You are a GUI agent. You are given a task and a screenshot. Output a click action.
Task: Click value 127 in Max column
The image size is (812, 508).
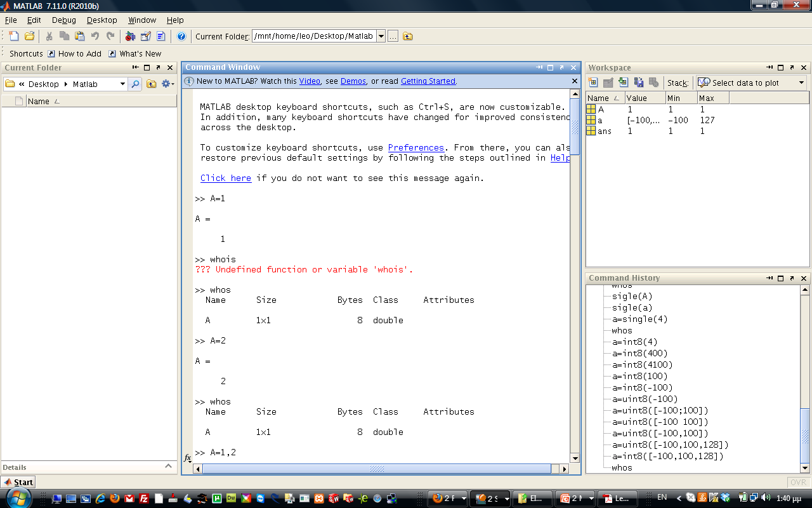[707, 120]
